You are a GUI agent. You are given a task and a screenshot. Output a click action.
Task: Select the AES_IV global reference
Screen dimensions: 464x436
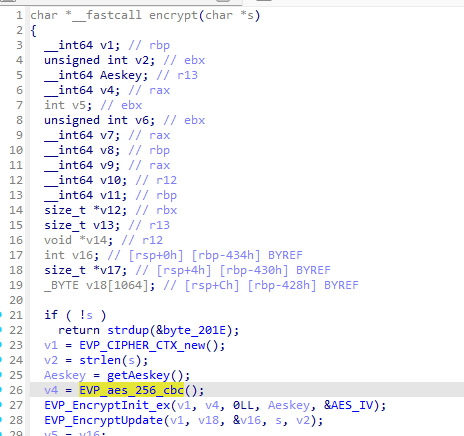[352, 405]
